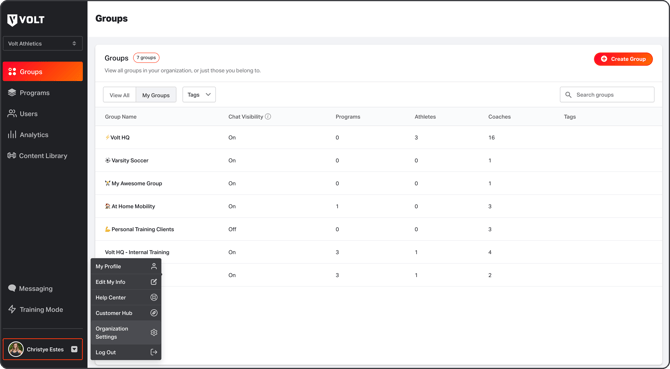Choose Log Out from the menu
Viewport: 670px width, 369px height.
click(x=126, y=352)
